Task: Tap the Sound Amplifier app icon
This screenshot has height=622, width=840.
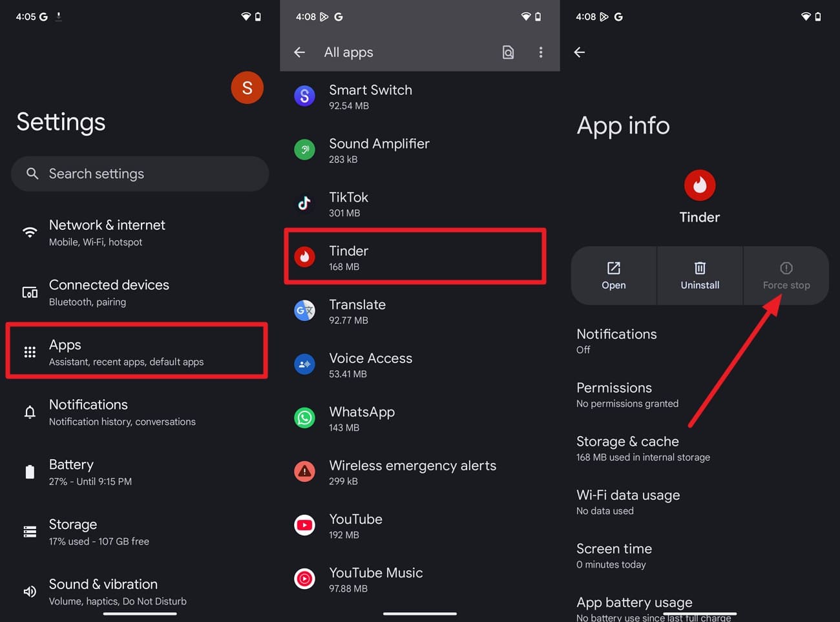Action: pos(304,150)
